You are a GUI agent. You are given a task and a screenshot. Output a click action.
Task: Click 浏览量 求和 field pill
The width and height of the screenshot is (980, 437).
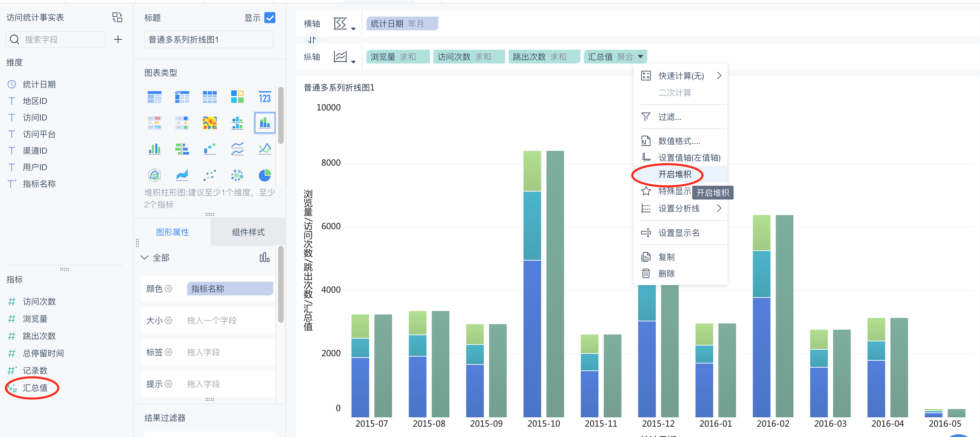click(398, 57)
